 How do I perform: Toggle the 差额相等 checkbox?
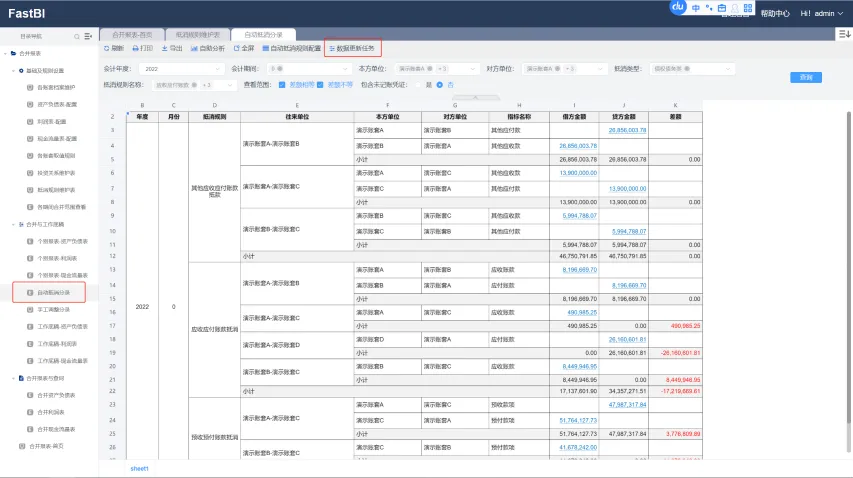point(282,85)
